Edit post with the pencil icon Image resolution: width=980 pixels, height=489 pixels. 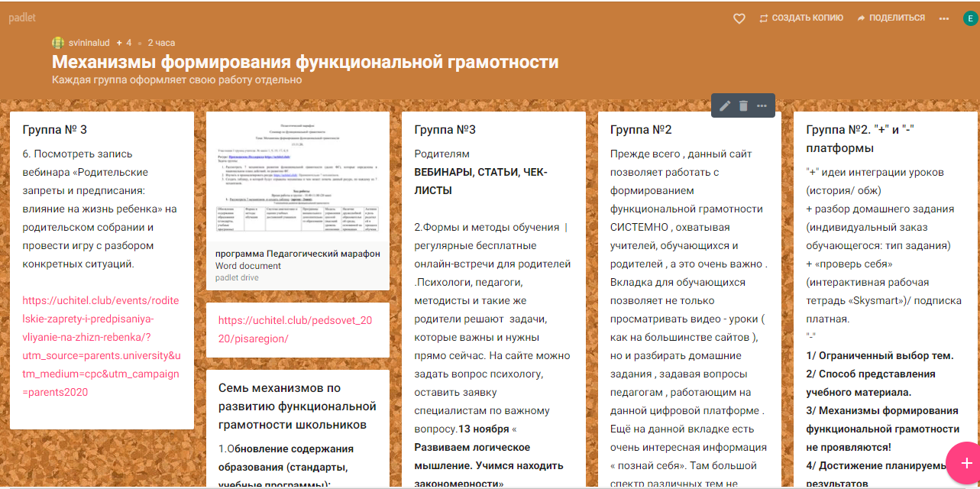[x=725, y=105]
